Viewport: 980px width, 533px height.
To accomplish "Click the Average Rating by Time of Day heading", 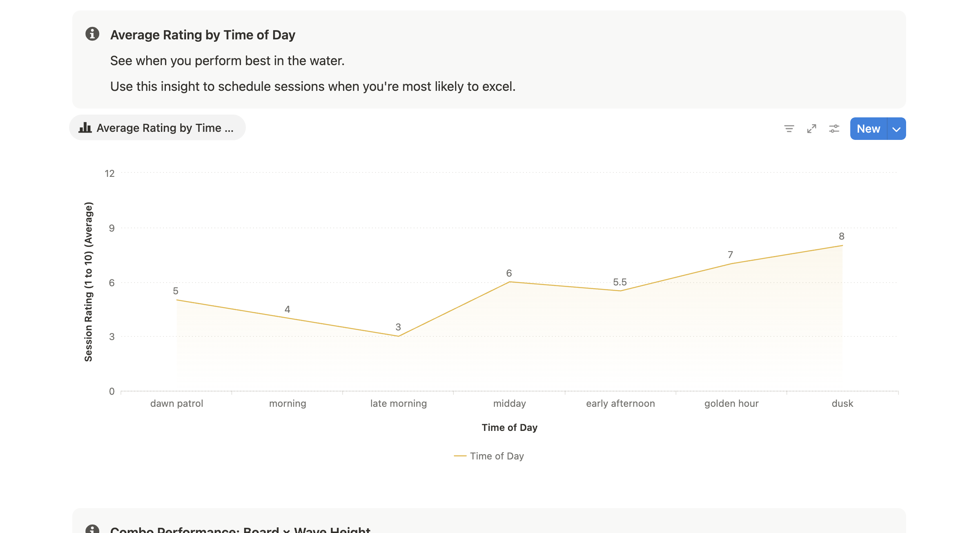I will 203,35.
